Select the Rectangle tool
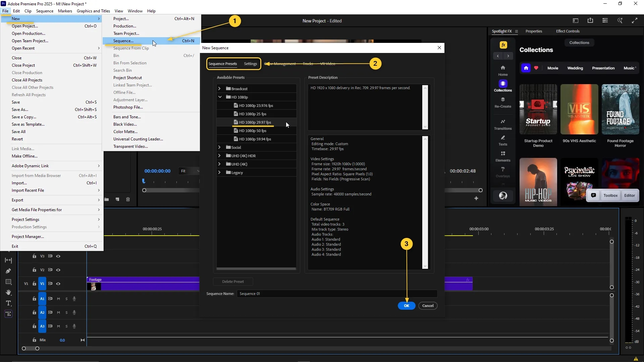644x362 pixels. 8,282
